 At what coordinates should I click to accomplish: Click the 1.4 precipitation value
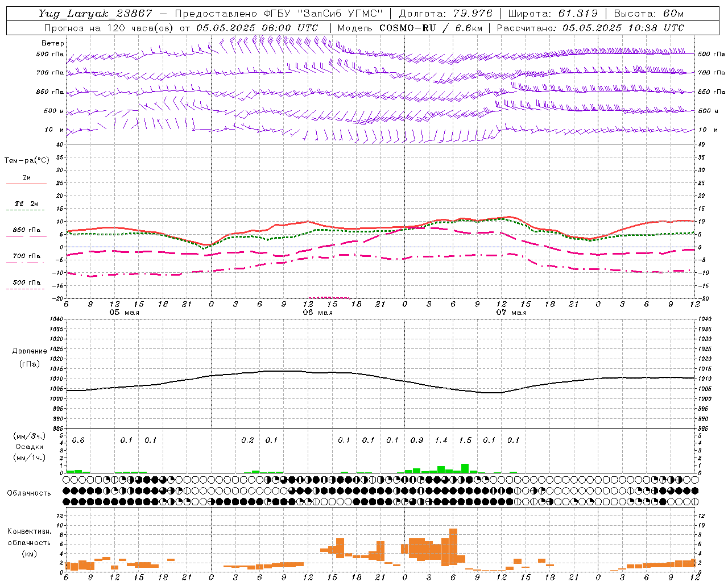pyautogui.click(x=441, y=440)
